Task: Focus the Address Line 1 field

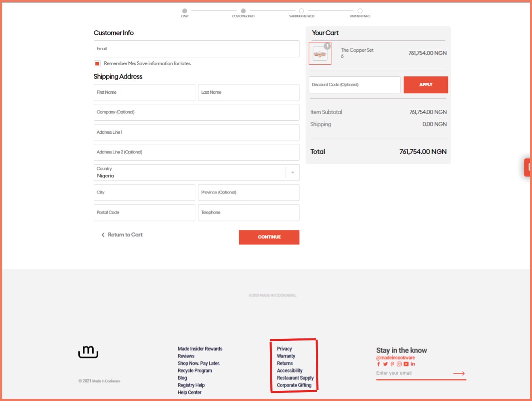Action: click(196, 132)
